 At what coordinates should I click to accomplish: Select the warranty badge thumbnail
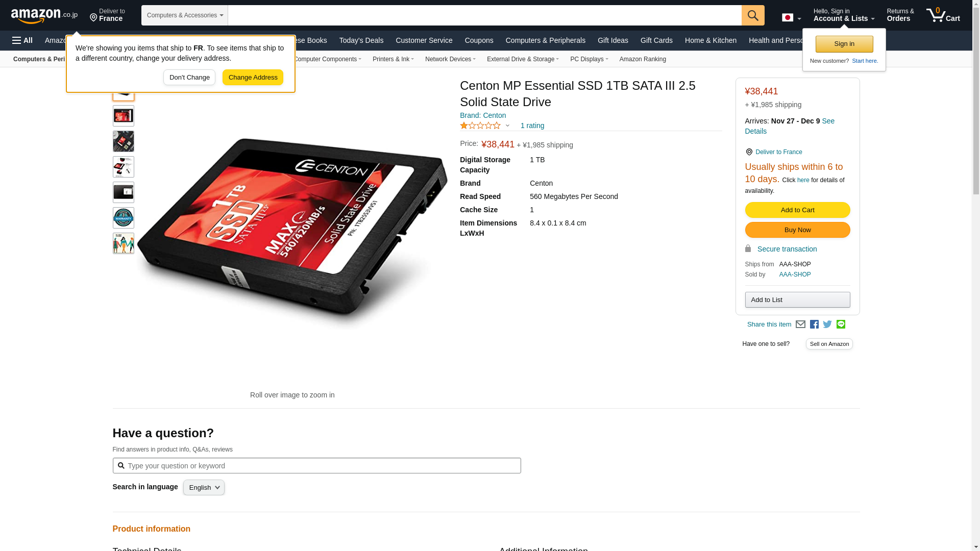pos(124,218)
